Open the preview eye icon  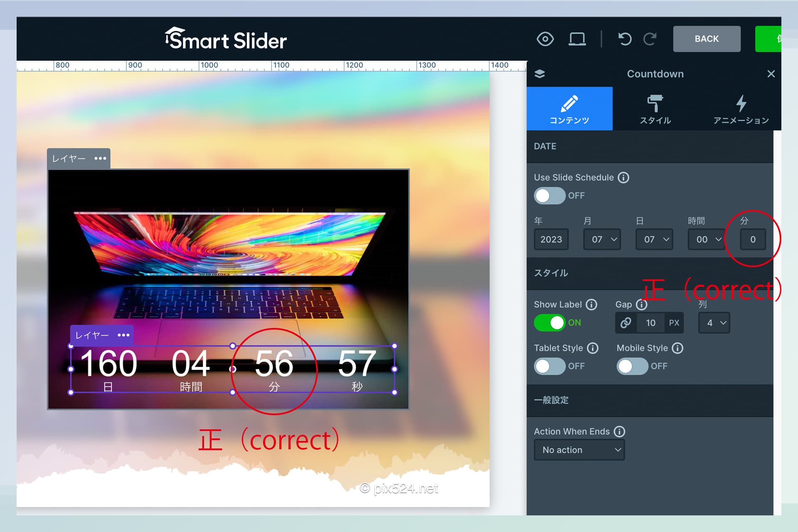545,39
